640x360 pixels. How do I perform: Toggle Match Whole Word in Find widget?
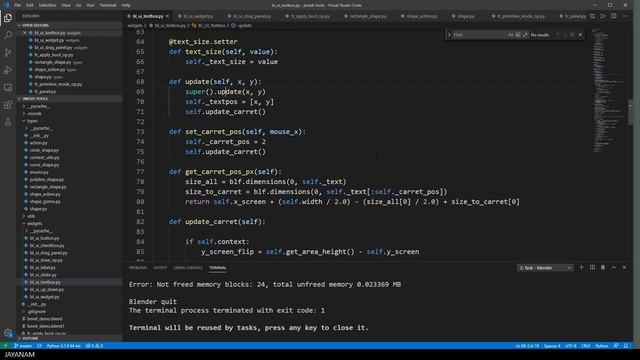click(x=518, y=35)
